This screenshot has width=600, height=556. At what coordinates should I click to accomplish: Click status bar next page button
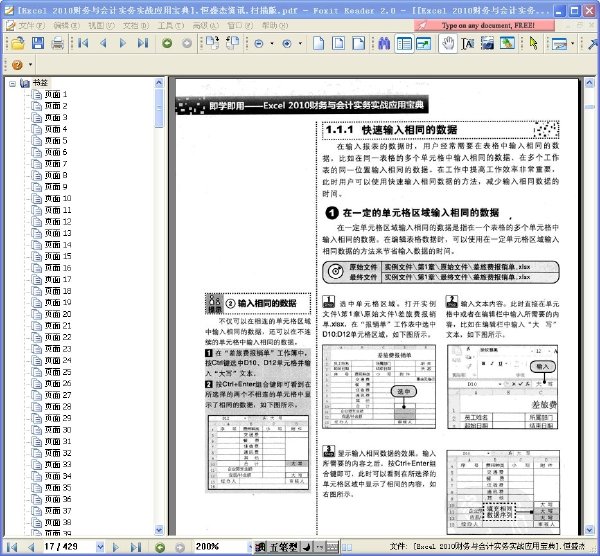click(x=116, y=547)
